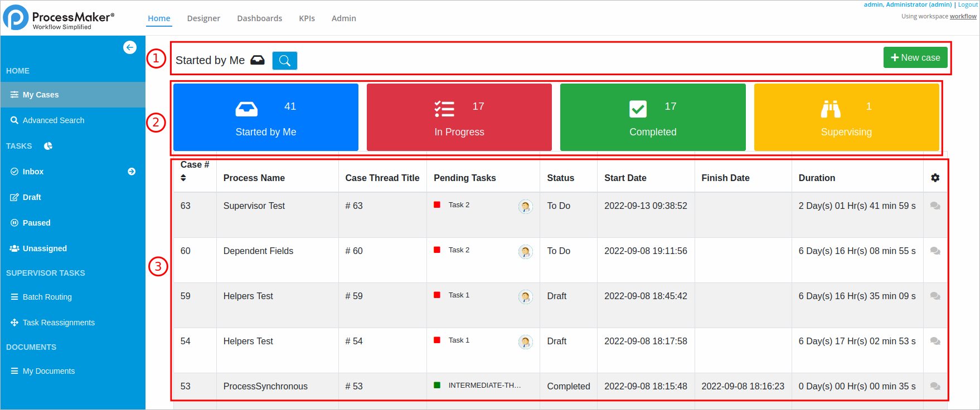The width and height of the screenshot is (980, 410).
Task: Select the yellow Supervising tile
Action: coord(846,117)
